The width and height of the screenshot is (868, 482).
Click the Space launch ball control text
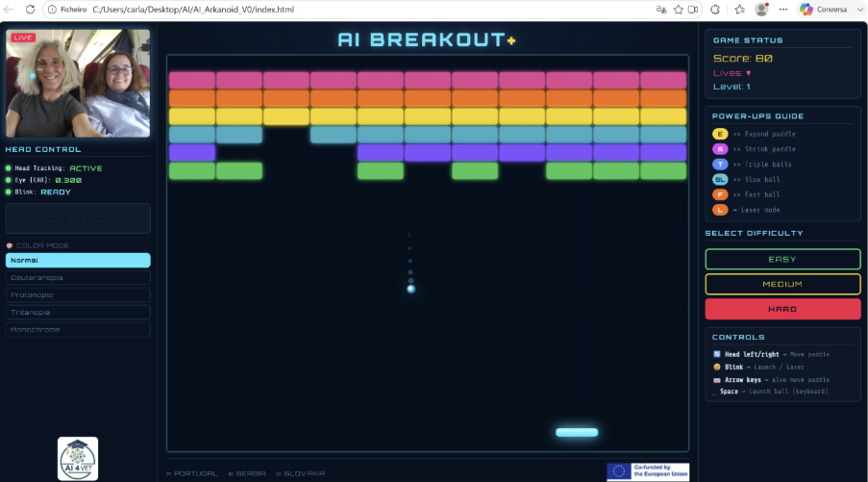click(774, 392)
